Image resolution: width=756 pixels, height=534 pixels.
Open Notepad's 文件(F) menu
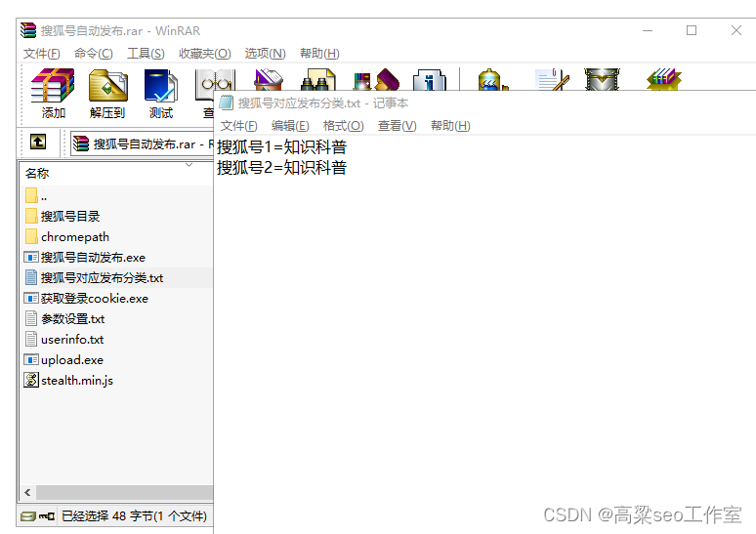(239, 126)
